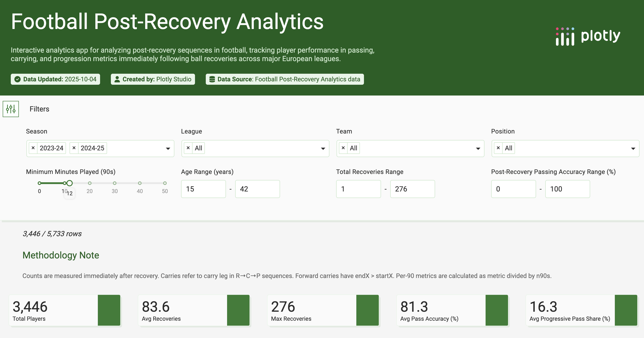This screenshot has width=644, height=338.
Task: Open the Position dropdown
Action: pyautogui.click(x=633, y=149)
